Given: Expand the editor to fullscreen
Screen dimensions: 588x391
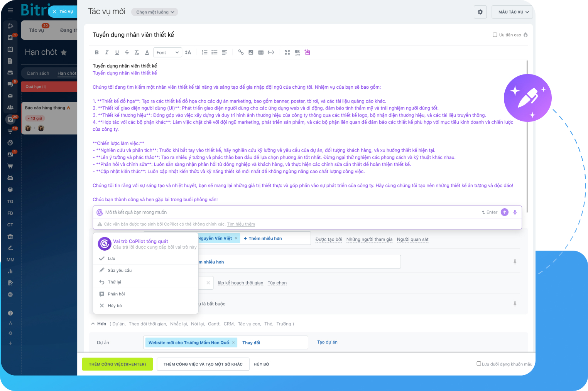Looking at the screenshot, I should click(x=287, y=52).
